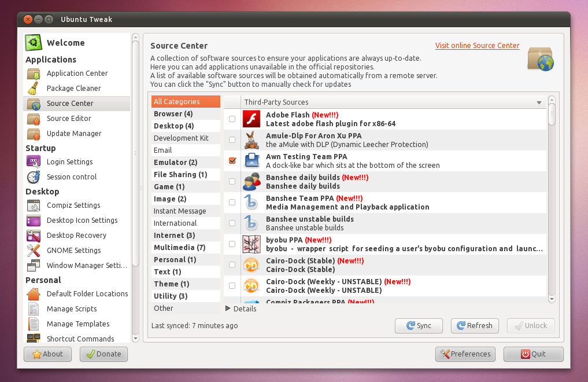The image size is (588, 382).
Task: Click the GNOME Settings tools icon
Action: [x=34, y=250]
